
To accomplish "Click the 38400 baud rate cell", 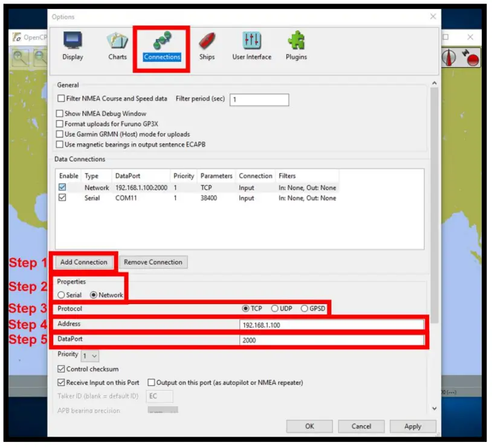I will coord(209,198).
